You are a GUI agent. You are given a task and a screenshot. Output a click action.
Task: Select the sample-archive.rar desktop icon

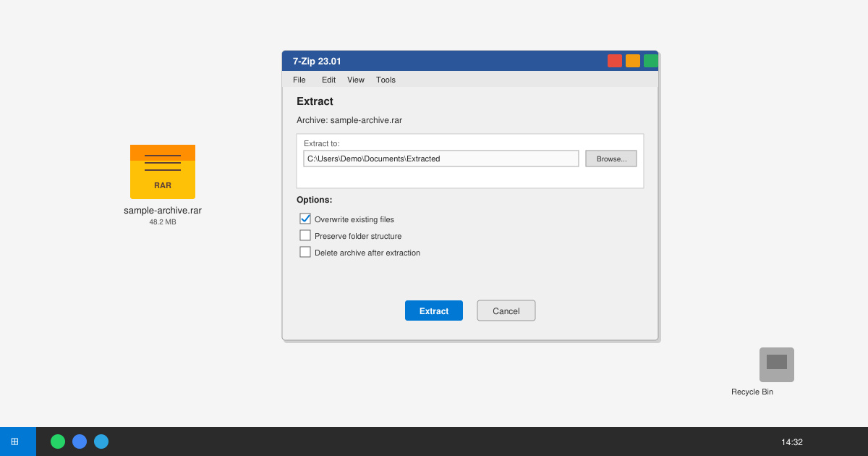pyautogui.click(x=163, y=172)
